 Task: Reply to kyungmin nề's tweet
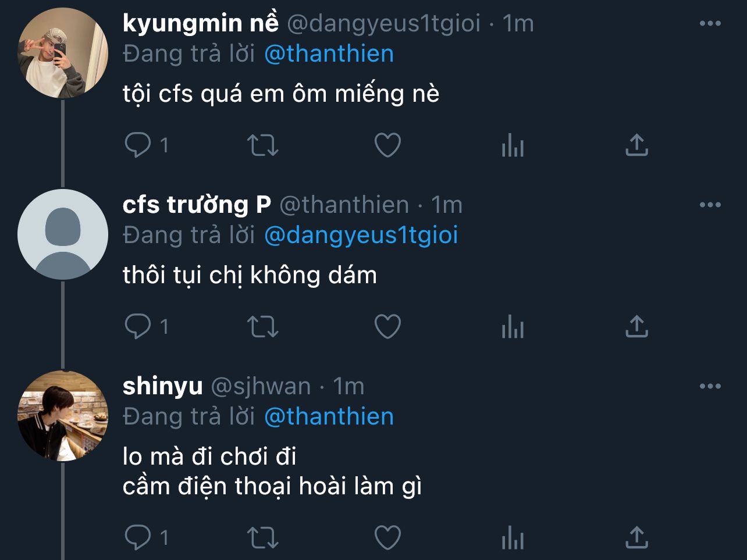(x=138, y=145)
